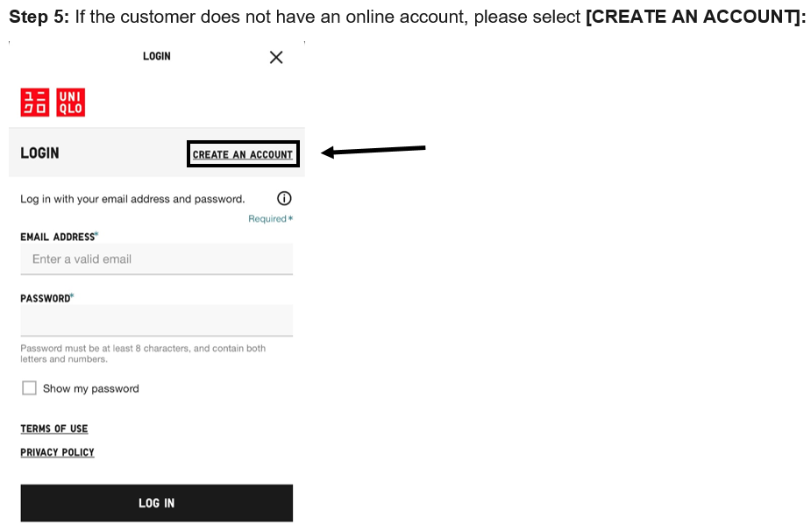Click the LOGIN title at dialog top
The height and width of the screenshot is (532, 811).
coord(157,56)
